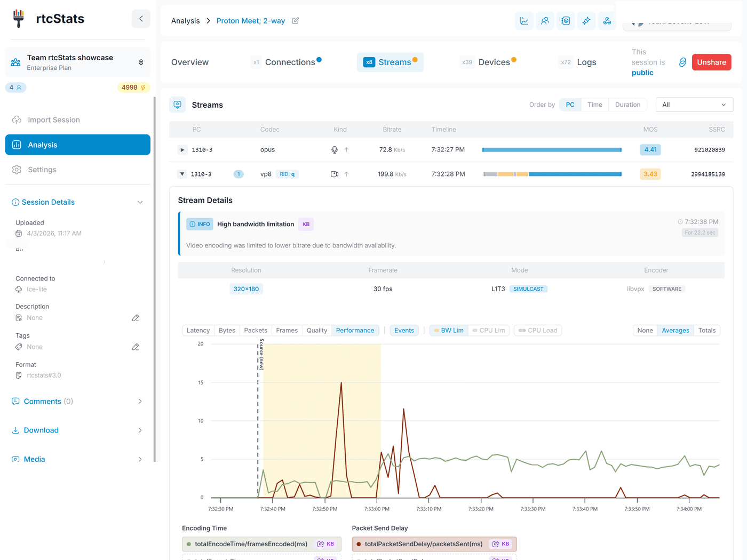The width and height of the screenshot is (747, 560).
Task: Toggle the CPU Lim overlay
Action: point(489,331)
